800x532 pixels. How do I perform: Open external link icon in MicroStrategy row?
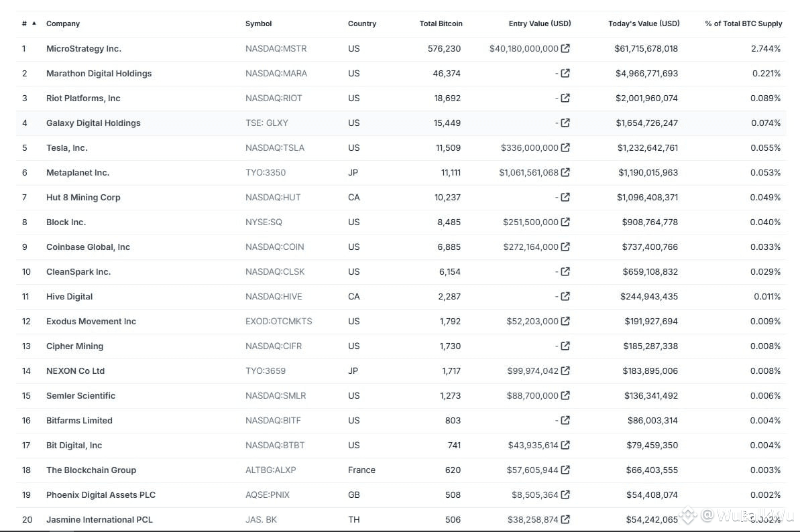pos(565,48)
